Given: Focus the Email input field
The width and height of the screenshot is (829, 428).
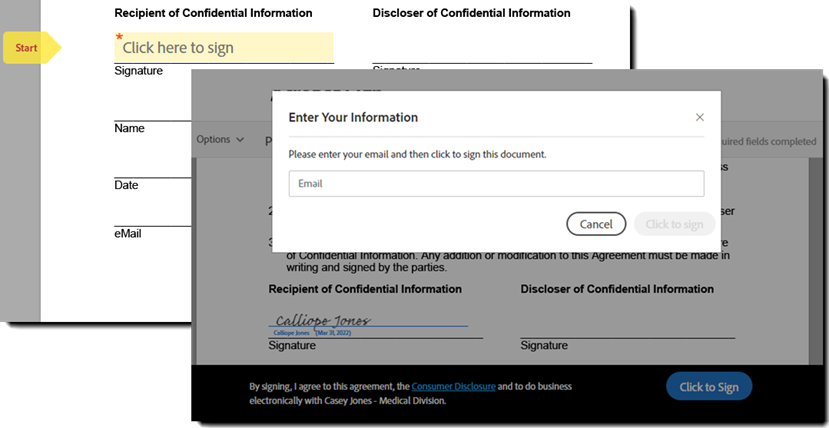Looking at the screenshot, I should [x=496, y=184].
